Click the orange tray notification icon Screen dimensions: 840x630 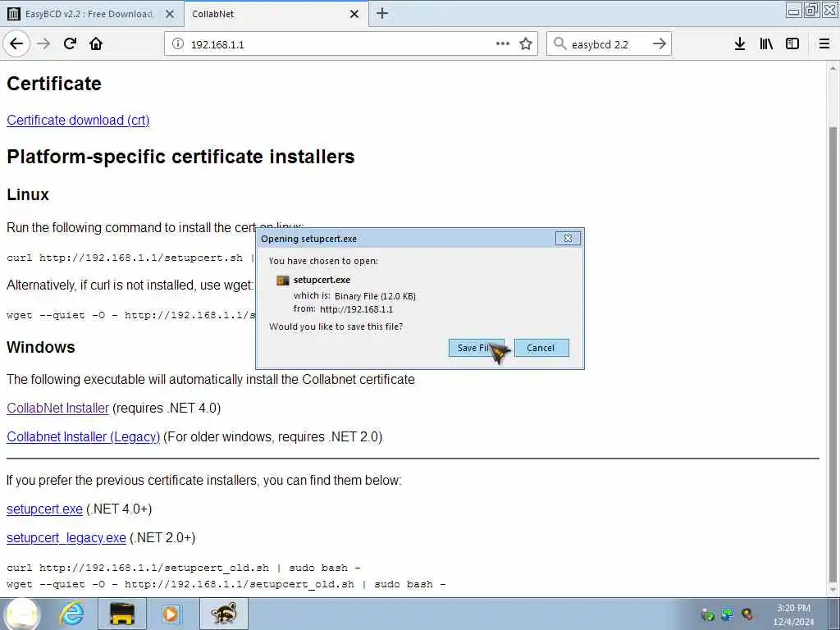coord(747,614)
